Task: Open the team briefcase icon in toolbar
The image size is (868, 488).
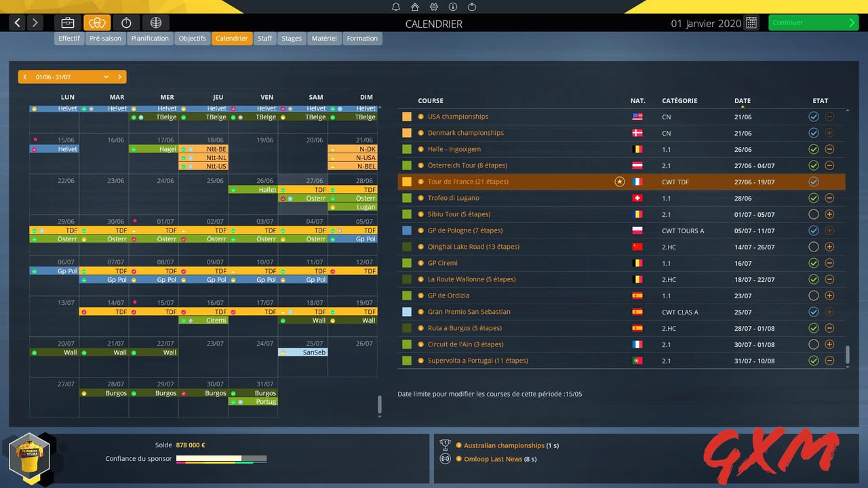Action: (68, 22)
